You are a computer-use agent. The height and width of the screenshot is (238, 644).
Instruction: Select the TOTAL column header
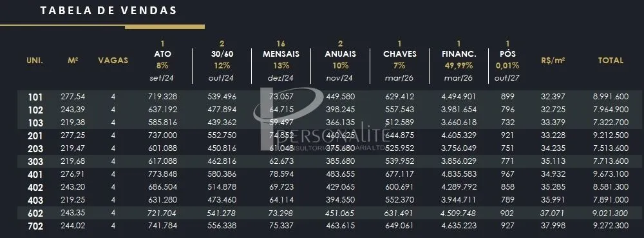click(x=611, y=61)
